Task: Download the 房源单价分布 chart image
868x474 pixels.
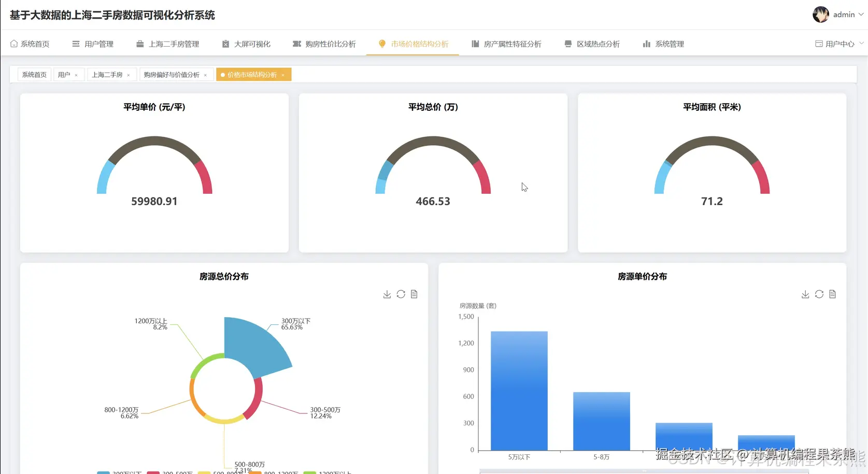Action: (x=805, y=294)
